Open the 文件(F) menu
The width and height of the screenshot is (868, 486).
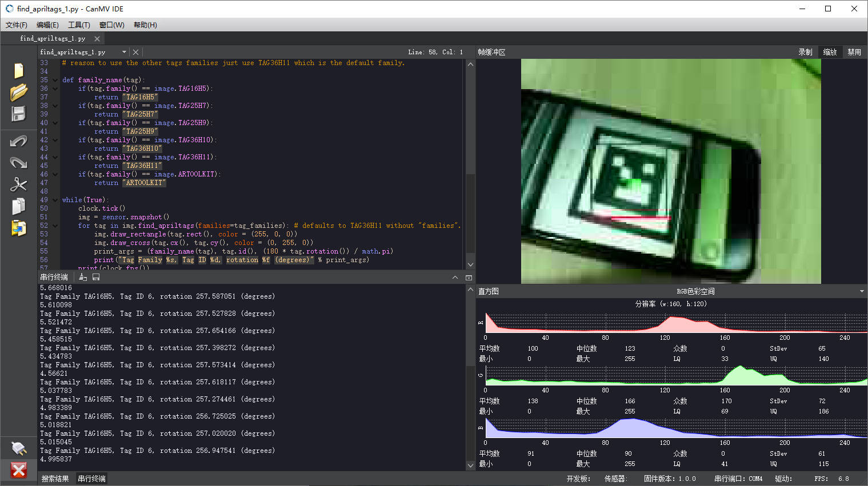click(17, 25)
